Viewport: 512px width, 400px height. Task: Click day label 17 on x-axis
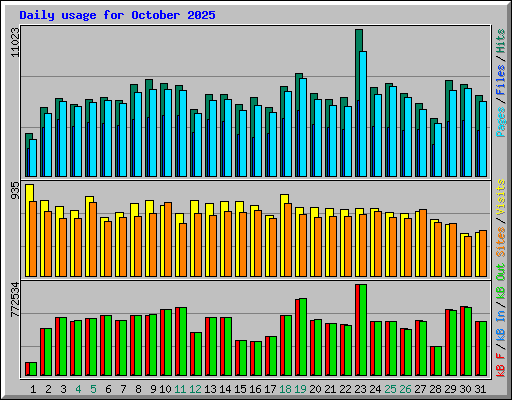pyautogui.click(x=270, y=389)
